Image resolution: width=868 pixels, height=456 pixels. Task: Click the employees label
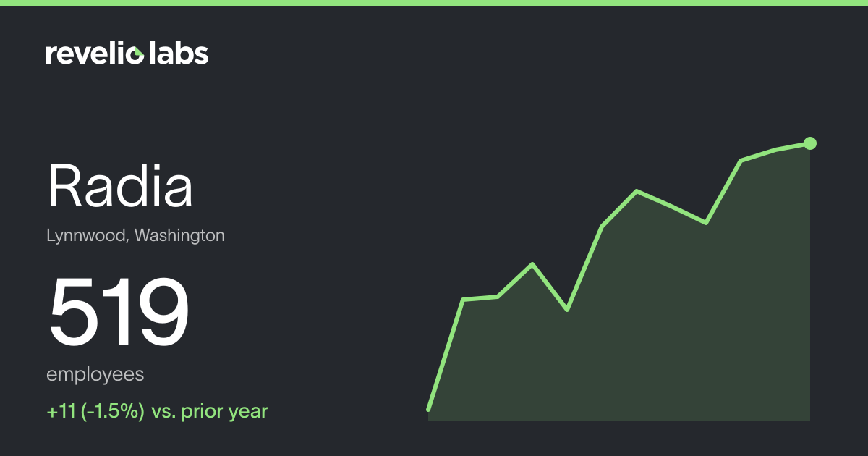[x=95, y=376]
